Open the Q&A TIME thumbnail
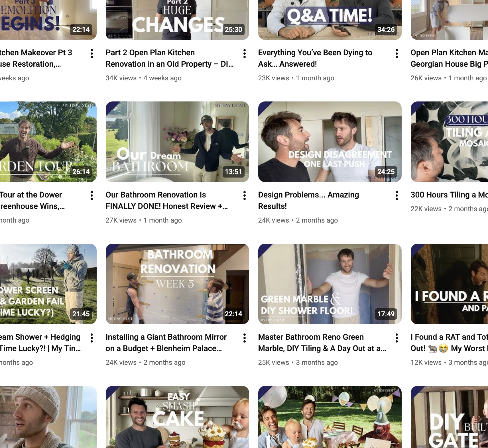This screenshot has height=448, width=488. coord(330,20)
